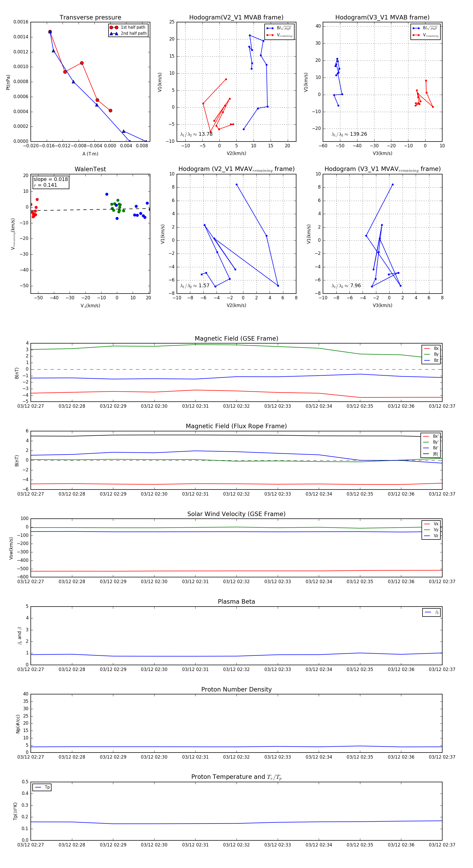
Task: Click the "Plasma Beta" plot title
Action: click(236, 602)
